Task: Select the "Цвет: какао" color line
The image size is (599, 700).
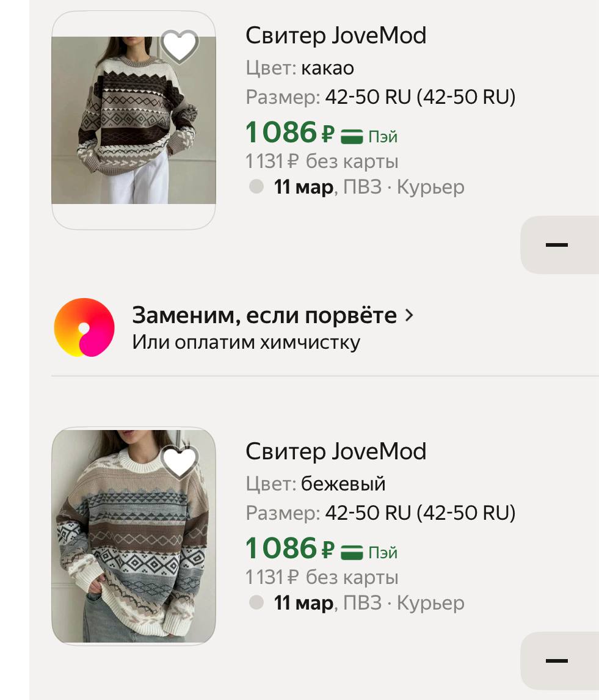Action: click(x=300, y=68)
